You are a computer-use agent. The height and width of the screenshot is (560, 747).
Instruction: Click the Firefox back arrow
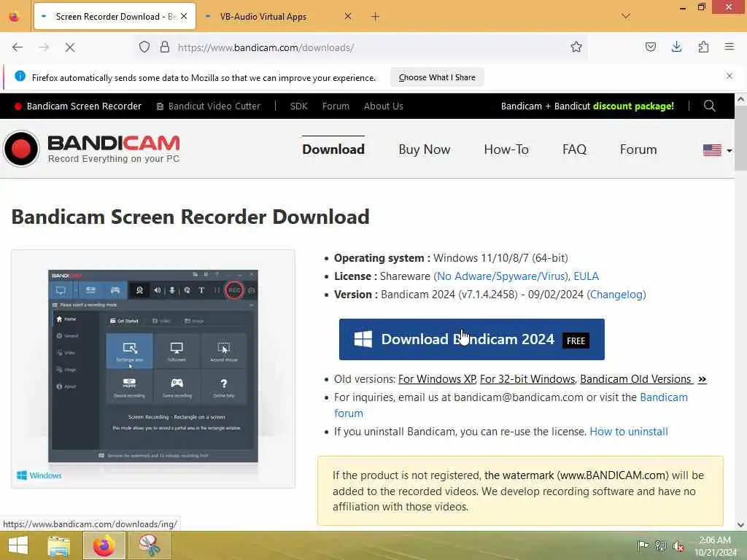(x=18, y=47)
